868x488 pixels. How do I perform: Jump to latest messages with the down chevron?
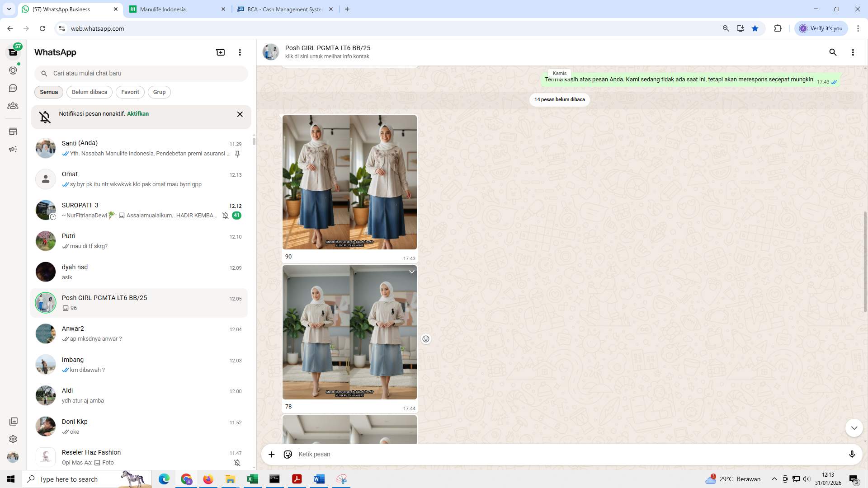854,427
